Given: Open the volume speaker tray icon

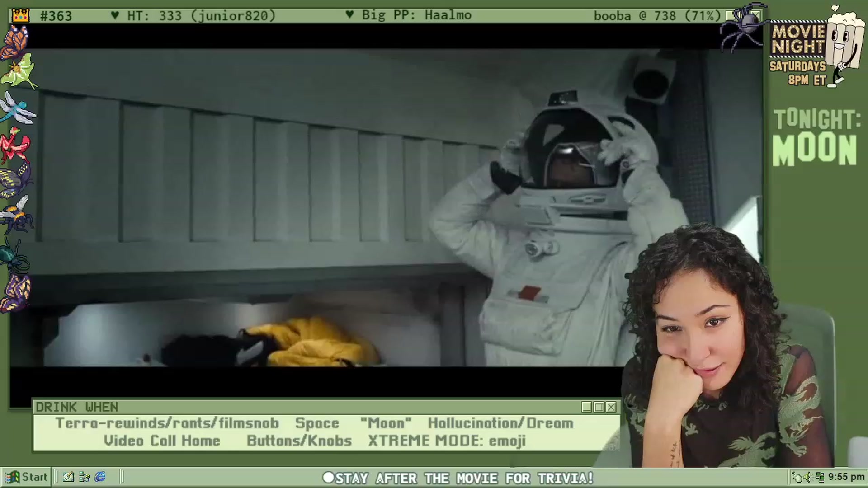Looking at the screenshot, I should point(809,477).
